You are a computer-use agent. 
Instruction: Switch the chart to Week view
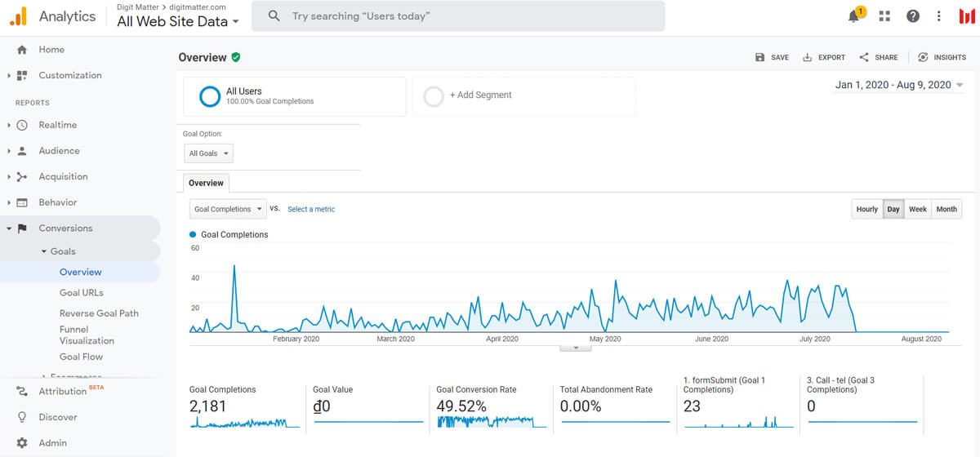918,209
